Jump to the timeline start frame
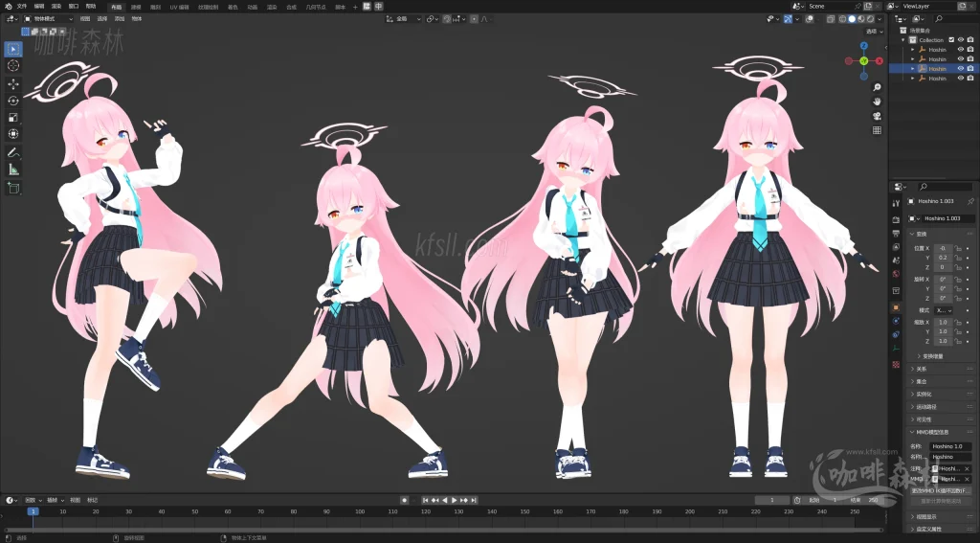The height and width of the screenshot is (543, 980). coord(426,500)
